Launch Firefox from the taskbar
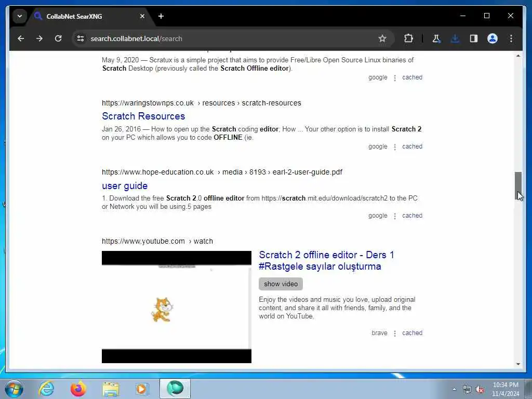 click(78, 389)
